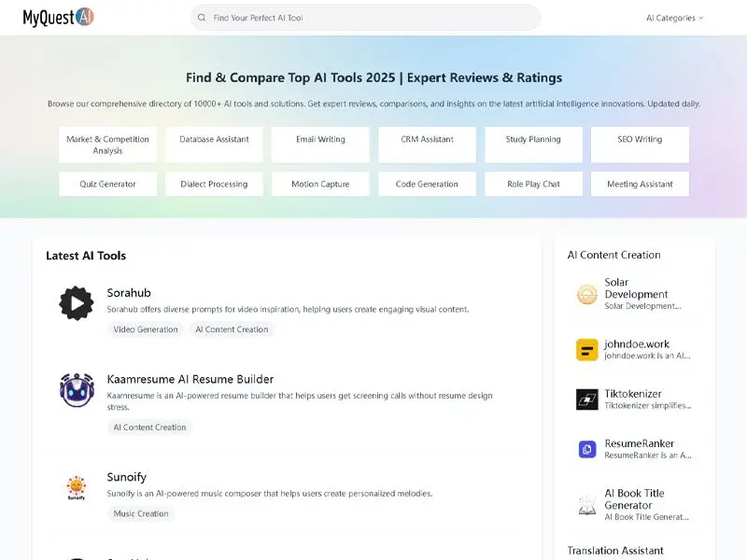Screen dimensions: 747x560
Task: Click the AI Book Title Generator icon
Action: point(586,505)
